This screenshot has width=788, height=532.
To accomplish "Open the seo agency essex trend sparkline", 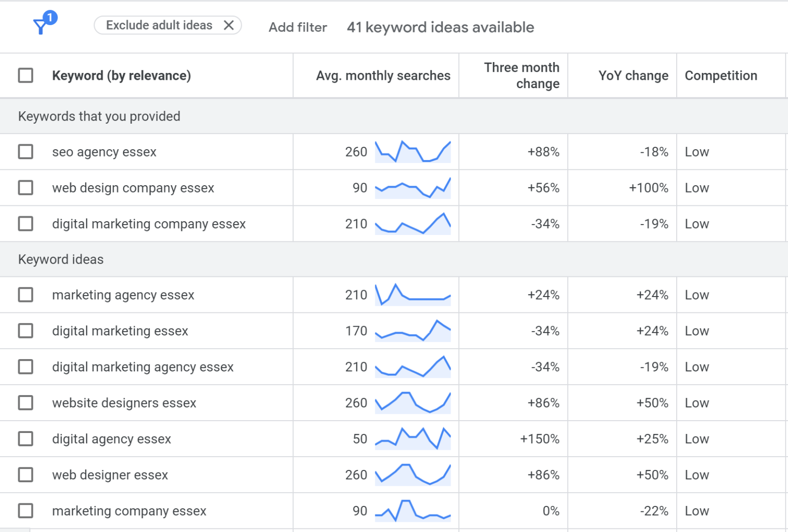I will [x=413, y=152].
